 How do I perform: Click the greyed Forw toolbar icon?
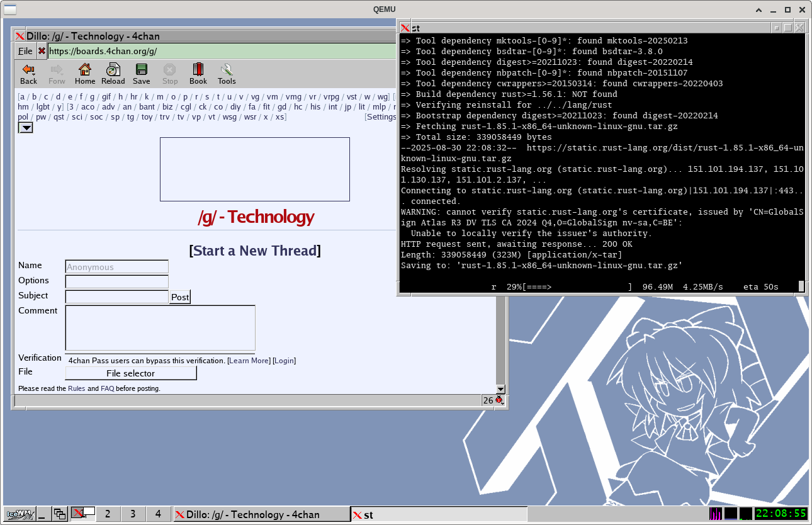pyautogui.click(x=57, y=74)
